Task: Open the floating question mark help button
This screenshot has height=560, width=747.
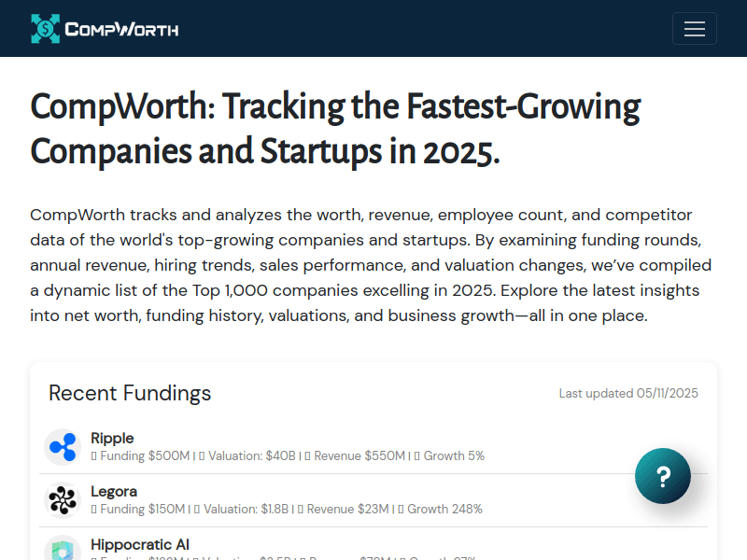Action: coord(663,477)
